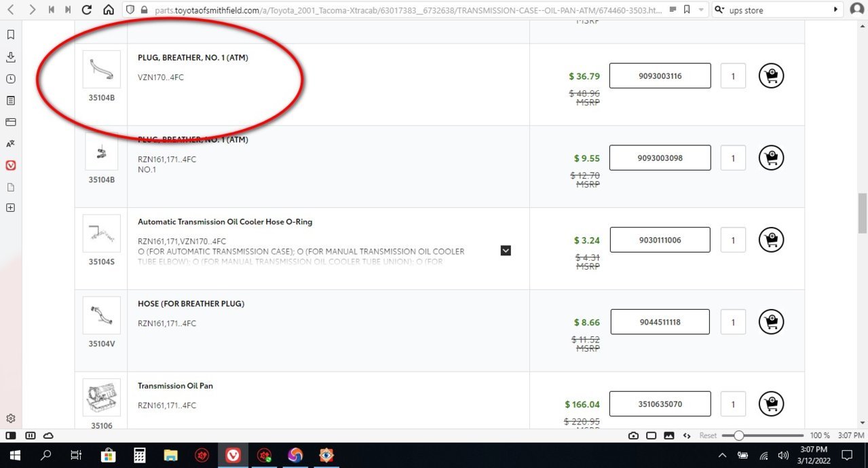Add the $36.79 breather plug to cart
This screenshot has height=468, width=868.
point(771,76)
